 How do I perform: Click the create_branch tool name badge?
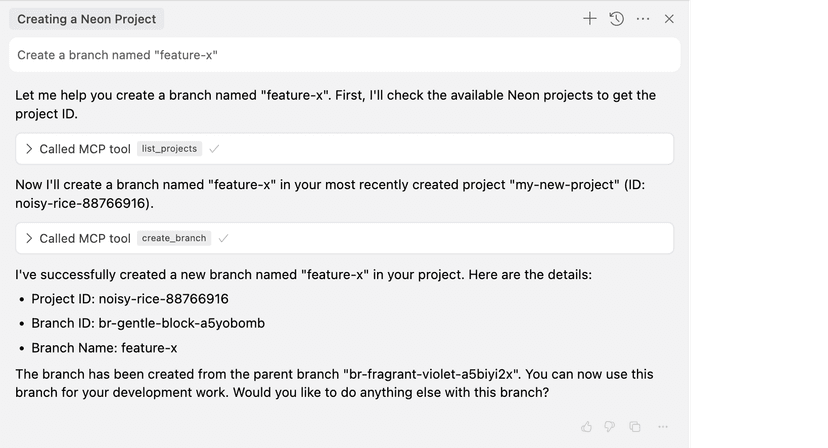tap(174, 238)
